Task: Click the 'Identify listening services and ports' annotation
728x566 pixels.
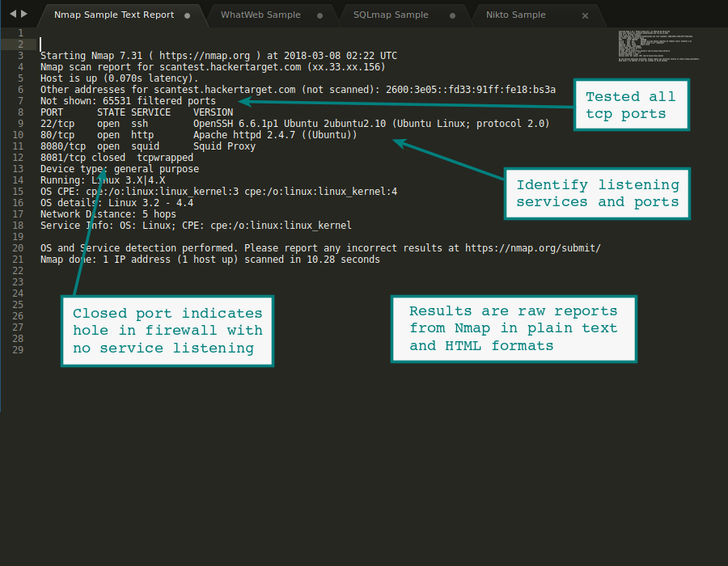Action: pos(597,193)
